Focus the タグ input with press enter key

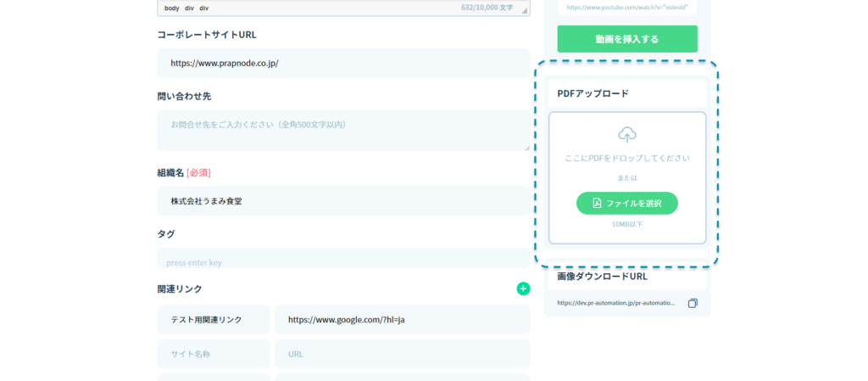pos(343,260)
